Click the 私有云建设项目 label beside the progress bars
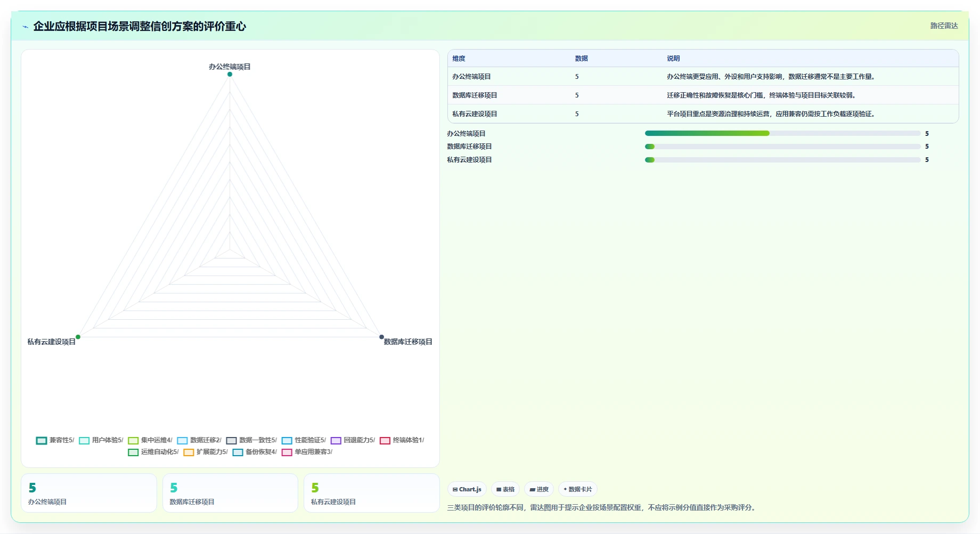Screen dimensions: 980x534 coord(469,160)
